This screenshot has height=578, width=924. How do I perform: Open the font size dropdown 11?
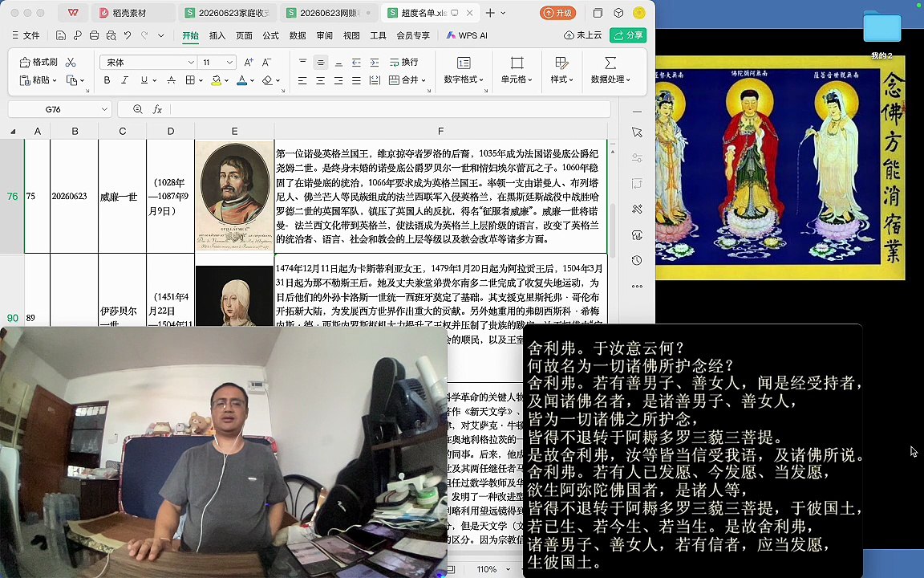230,63
